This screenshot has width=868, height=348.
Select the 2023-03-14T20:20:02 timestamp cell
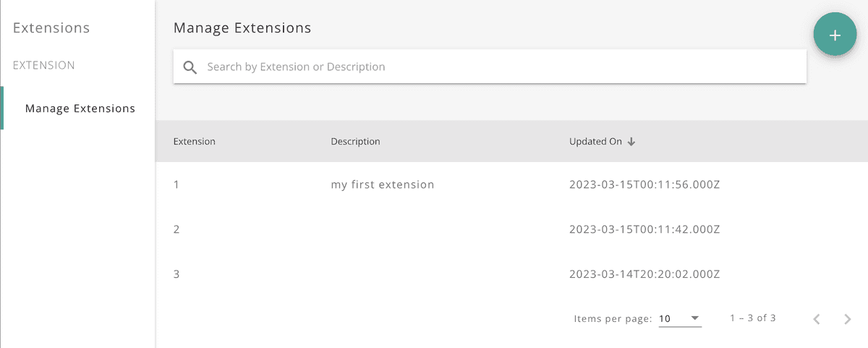[x=644, y=274]
